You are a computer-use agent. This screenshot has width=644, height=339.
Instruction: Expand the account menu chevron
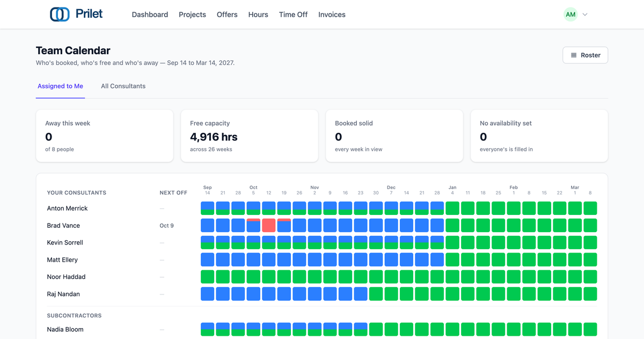585,15
